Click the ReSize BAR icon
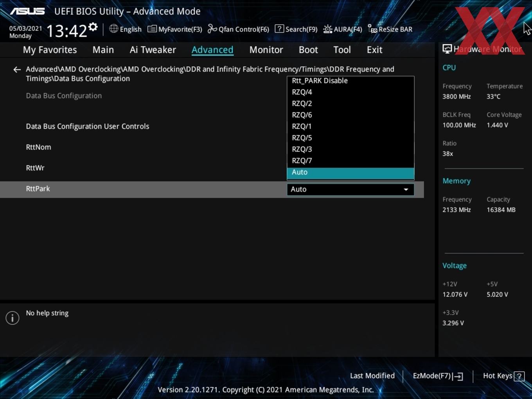Viewport: 532px width, 399px height. click(x=372, y=29)
